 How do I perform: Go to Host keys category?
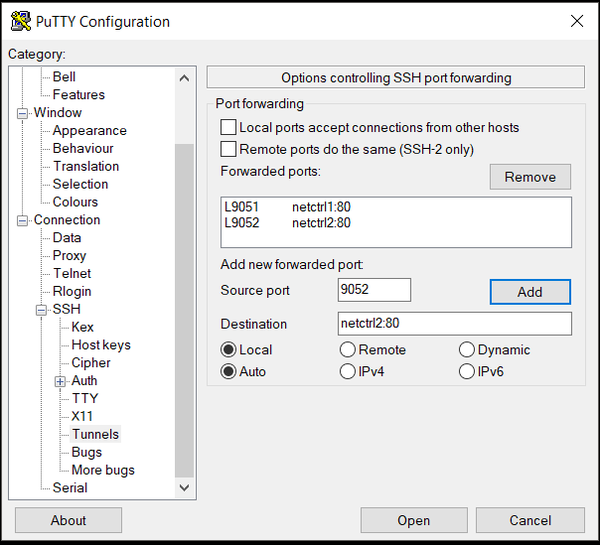coord(101,345)
